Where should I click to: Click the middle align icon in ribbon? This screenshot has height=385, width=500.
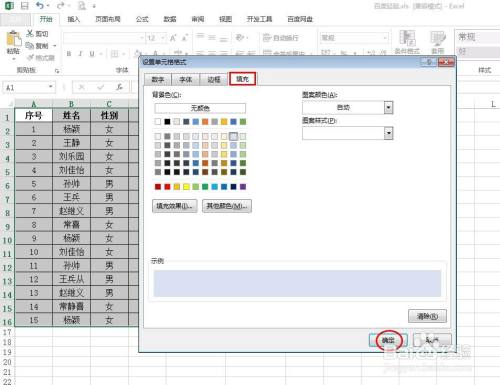pos(212,37)
